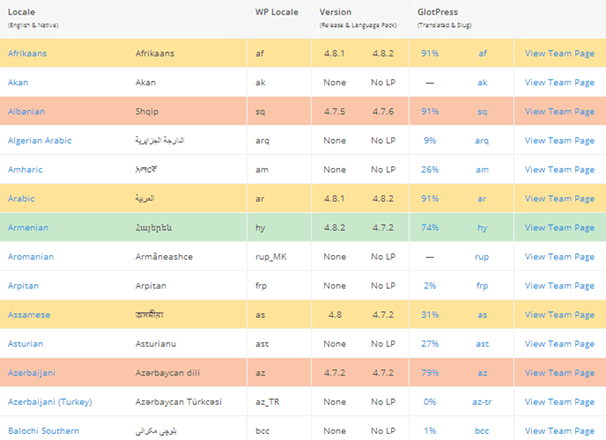View Team Page for Akan
The width and height of the screenshot is (606, 440).
click(560, 82)
